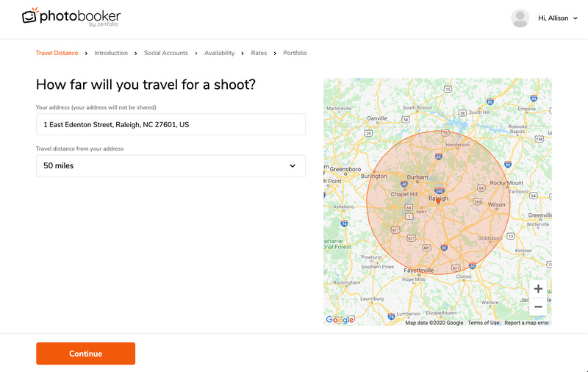Open the map Terms of Use link

click(x=484, y=323)
